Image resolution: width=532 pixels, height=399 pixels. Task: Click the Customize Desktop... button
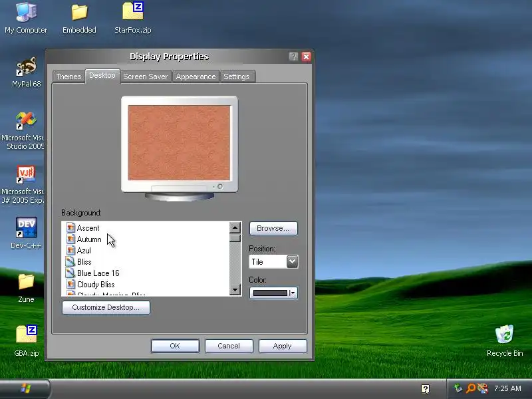coord(106,307)
